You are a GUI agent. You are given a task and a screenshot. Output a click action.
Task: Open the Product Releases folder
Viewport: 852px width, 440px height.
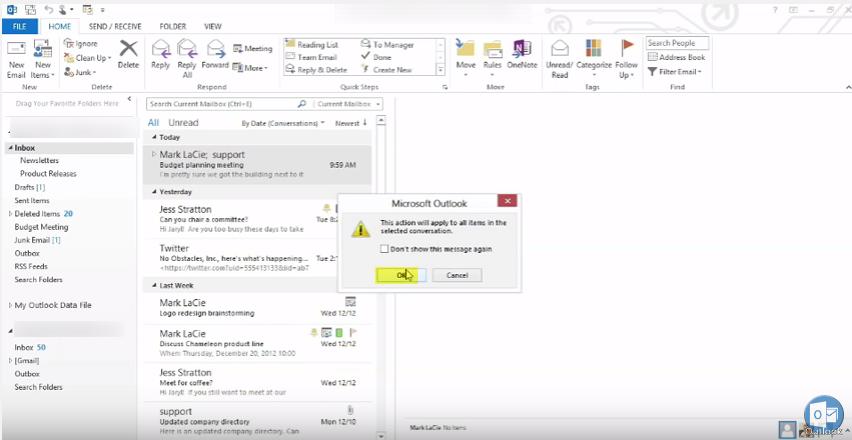point(48,174)
